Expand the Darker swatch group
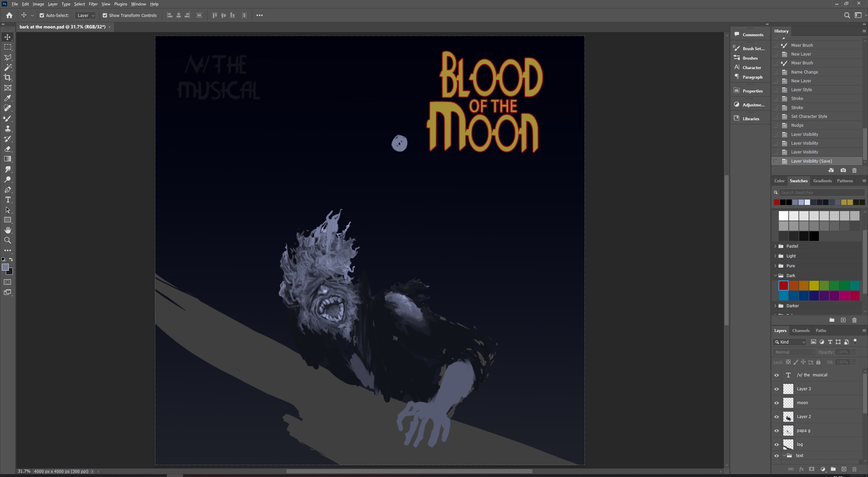The image size is (868, 477). point(775,306)
